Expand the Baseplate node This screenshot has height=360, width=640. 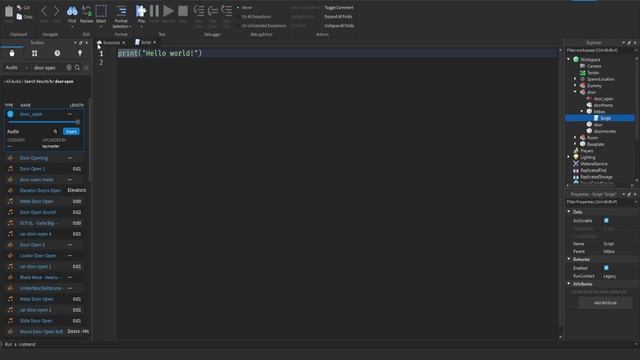575,144
